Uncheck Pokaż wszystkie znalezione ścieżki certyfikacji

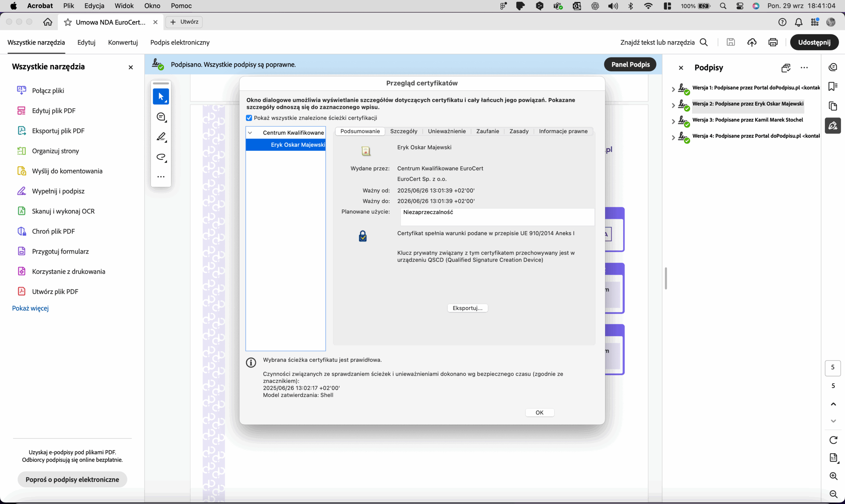[x=249, y=118]
